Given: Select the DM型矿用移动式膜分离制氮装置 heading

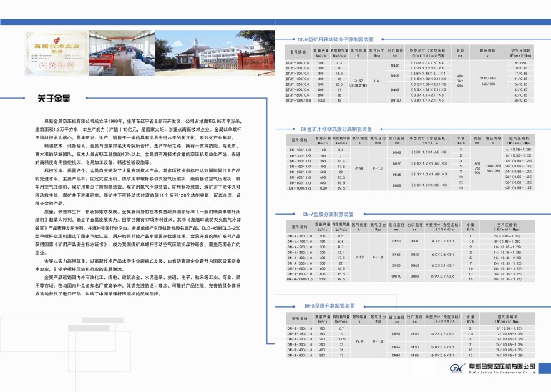Looking at the screenshot, I should pyautogui.click(x=336, y=129).
